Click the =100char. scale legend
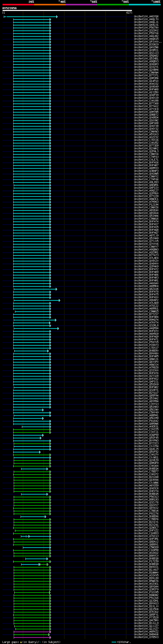This screenshot has width=163, height=644. [x=121, y=642]
